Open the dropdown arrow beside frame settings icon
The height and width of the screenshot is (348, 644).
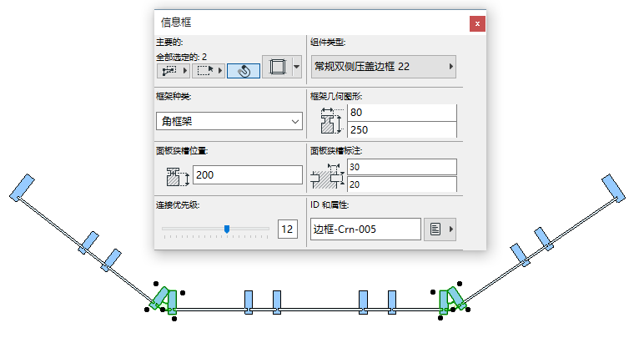296,68
